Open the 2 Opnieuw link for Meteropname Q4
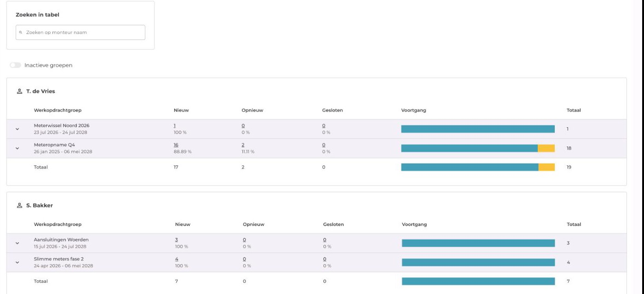 (243, 145)
